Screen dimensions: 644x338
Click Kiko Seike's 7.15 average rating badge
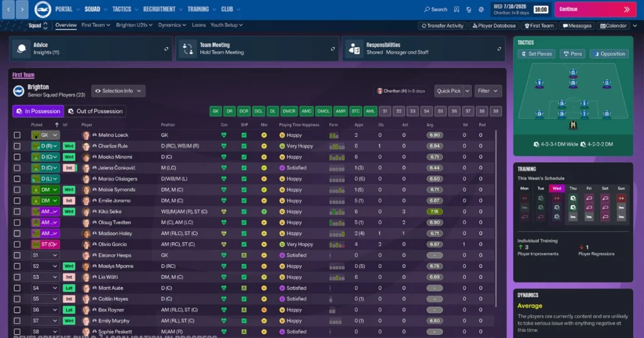[x=435, y=212]
